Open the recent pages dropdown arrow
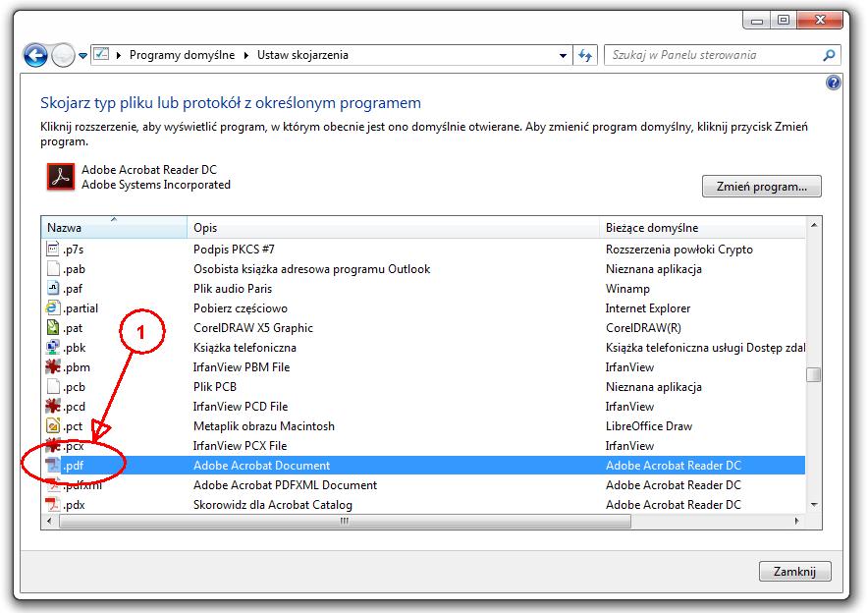The height and width of the screenshot is (613, 868). [83, 55]
